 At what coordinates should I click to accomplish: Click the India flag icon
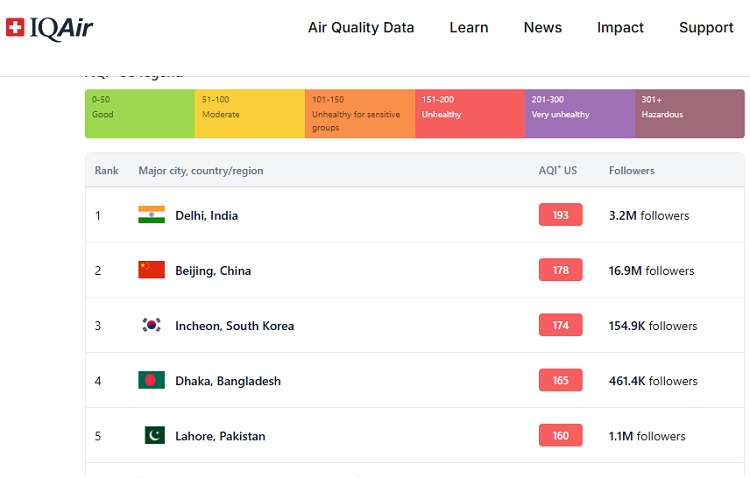point(151,215)
